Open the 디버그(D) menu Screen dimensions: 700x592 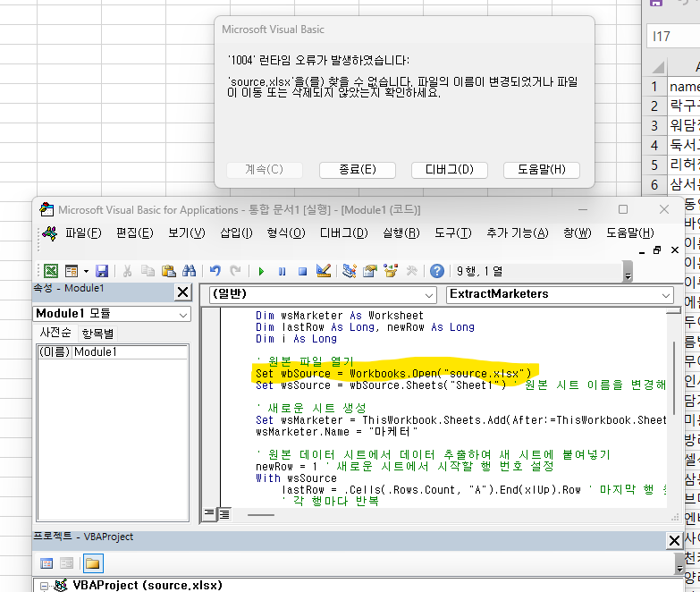pyautogui.click(x=344, y=233)
